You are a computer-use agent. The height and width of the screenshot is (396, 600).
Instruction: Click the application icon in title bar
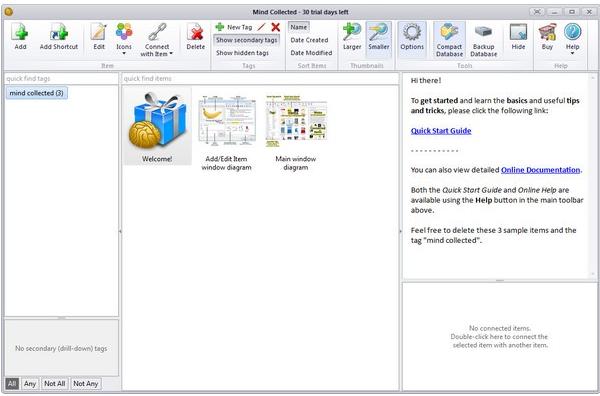click(x=9, y=12)
